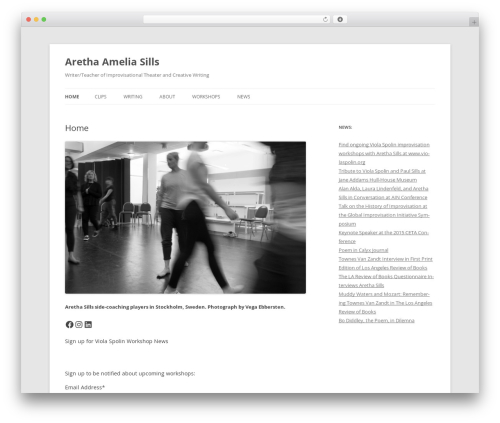Open the About menu item
The width and height of the screenshot is (500, 423).
tap(167, 97)
